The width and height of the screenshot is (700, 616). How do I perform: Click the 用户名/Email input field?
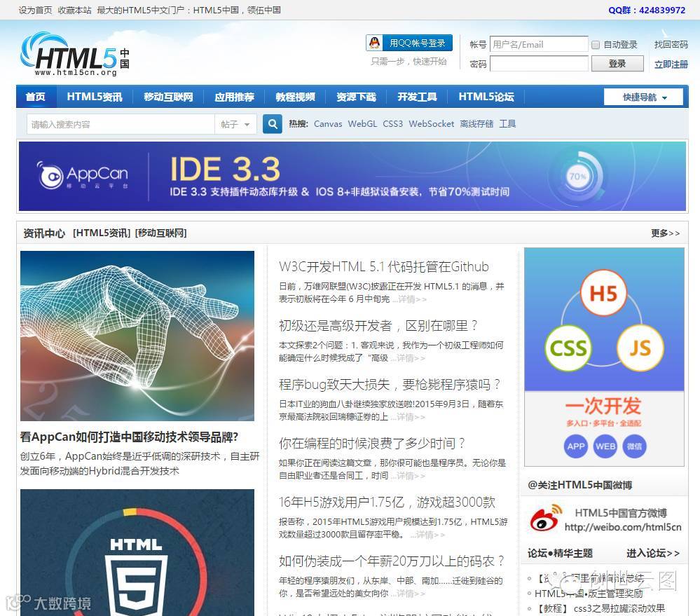pos(539,44)
